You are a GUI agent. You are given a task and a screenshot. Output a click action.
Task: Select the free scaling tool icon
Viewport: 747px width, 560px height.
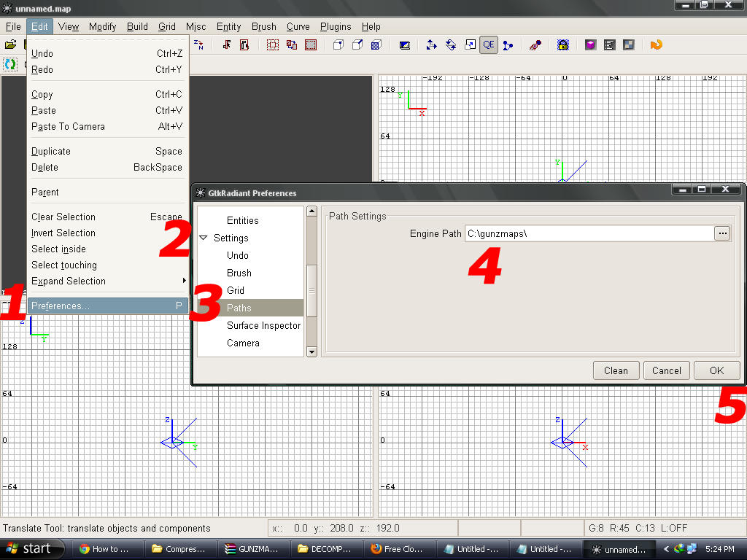point(469,44)
